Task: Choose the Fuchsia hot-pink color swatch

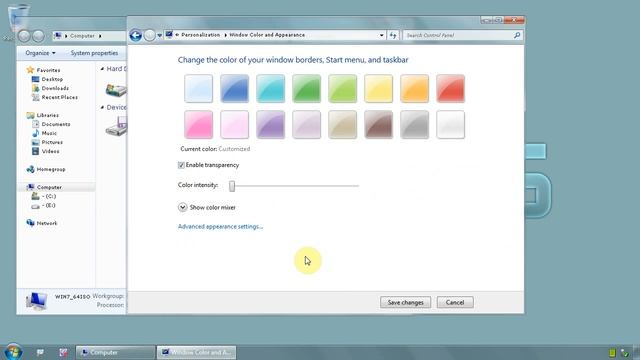Action: click(198, 124)
